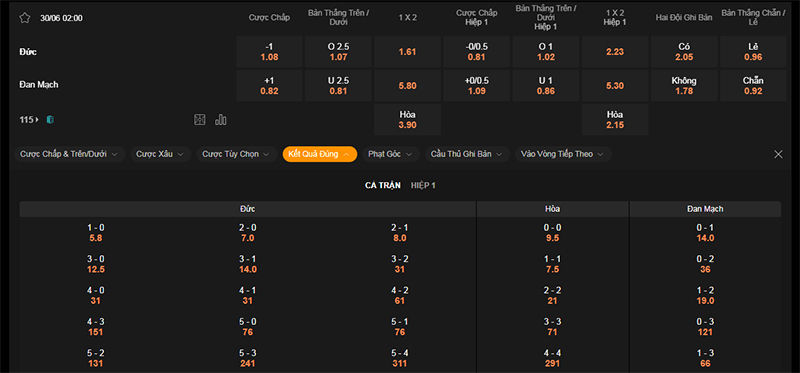Select correct score 2 - 1 at 8.0
This screenshot has width=800, height=373.
[399, 233]
